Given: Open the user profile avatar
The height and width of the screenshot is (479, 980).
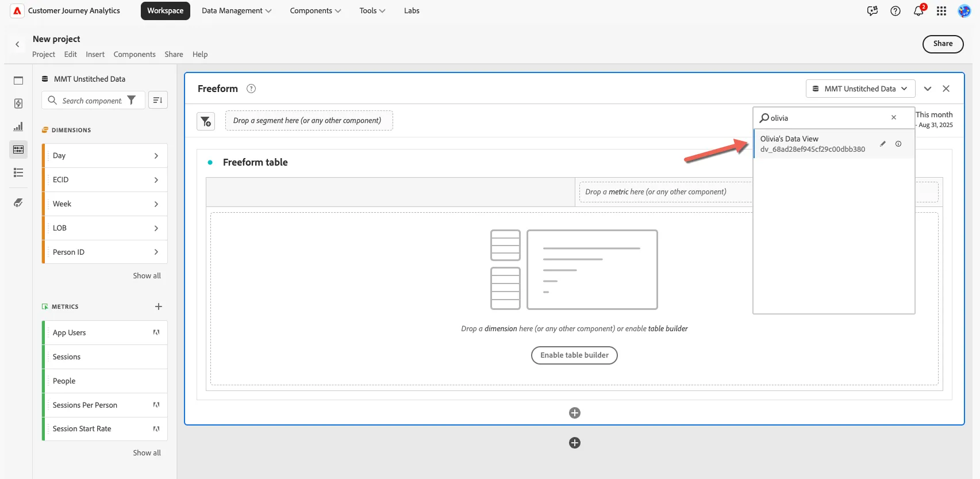Looking at the screenshot, I should pos(964,10).
